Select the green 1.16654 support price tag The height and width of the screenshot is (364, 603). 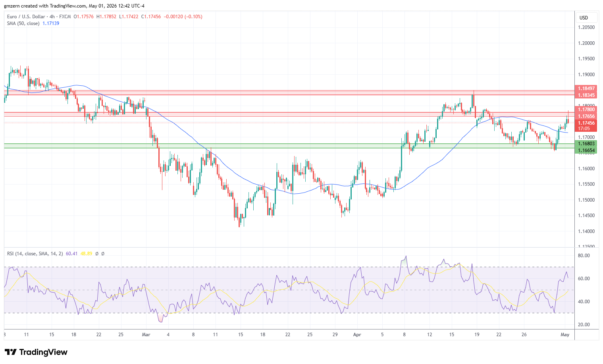586,150
